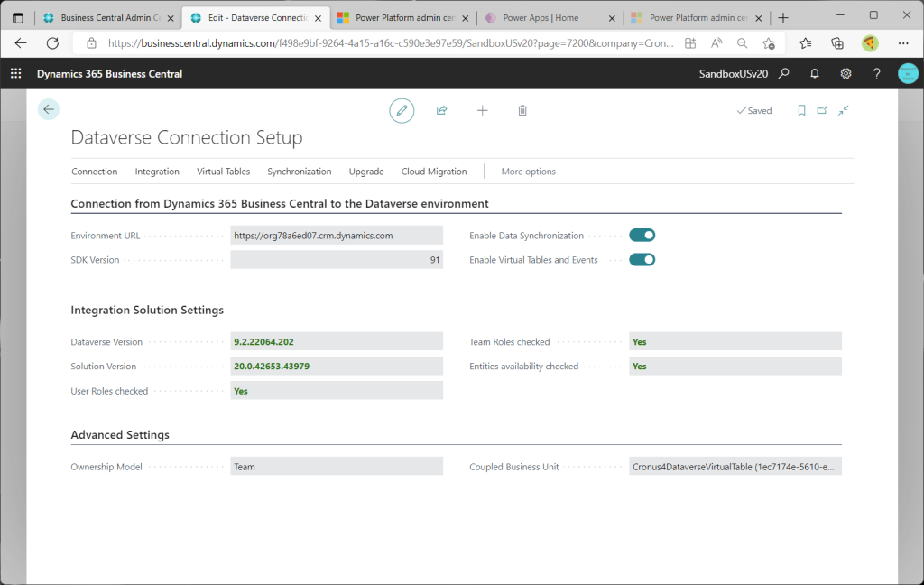
Task: Click the Advanced Settings heading
Action: click(x=120, y=434)
